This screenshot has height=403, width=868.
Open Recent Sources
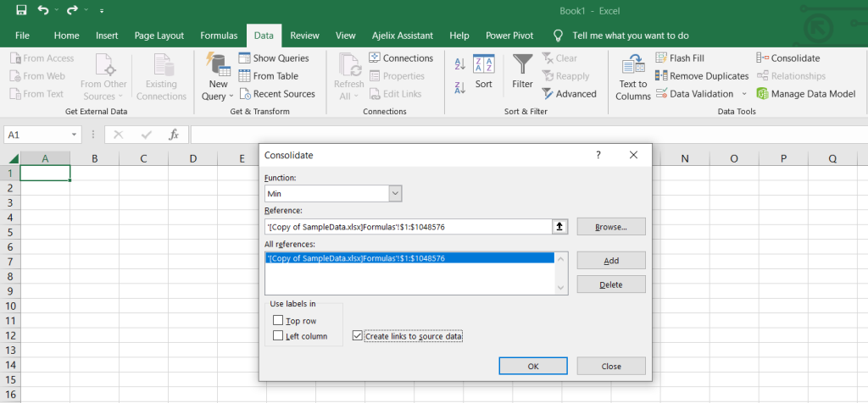[277, 94]
